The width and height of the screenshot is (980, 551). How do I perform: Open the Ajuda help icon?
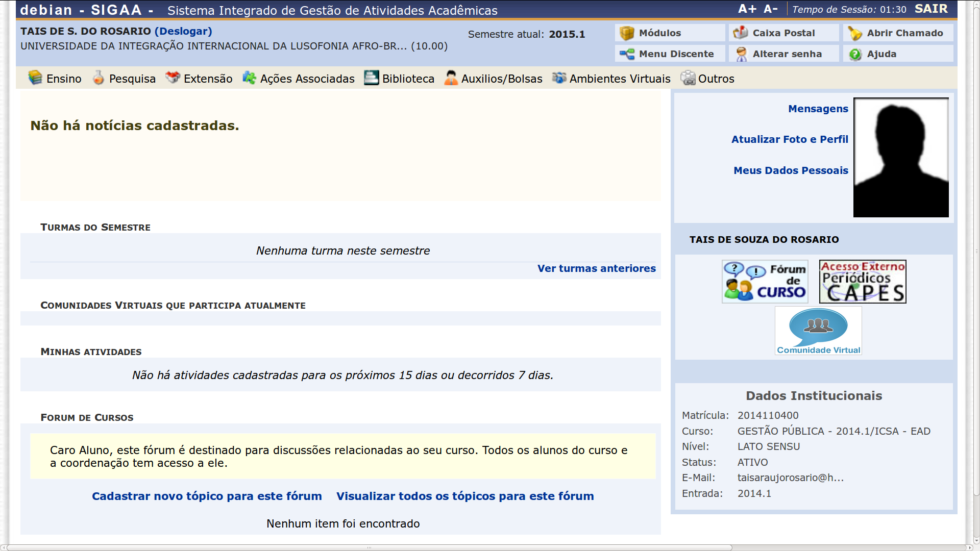pyautogui.click(x=855, y=54)
